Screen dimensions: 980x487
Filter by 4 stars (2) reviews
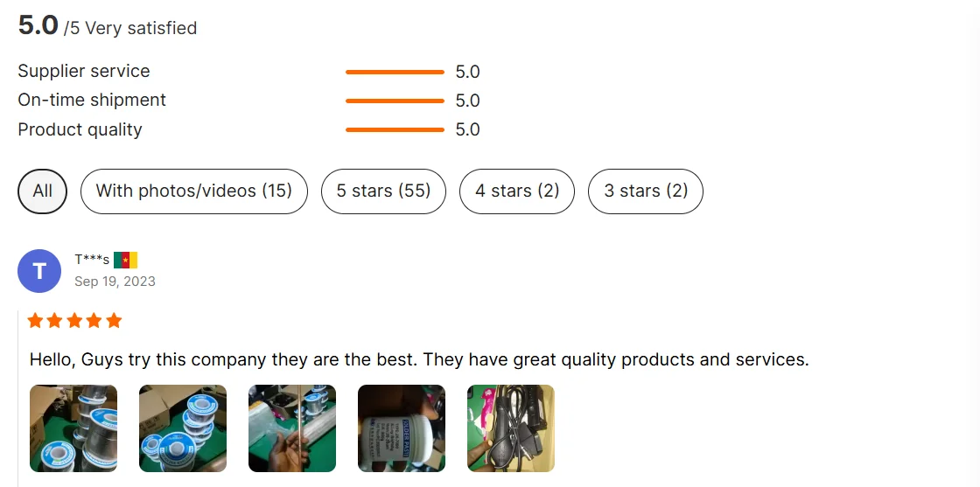pos(517,191)
